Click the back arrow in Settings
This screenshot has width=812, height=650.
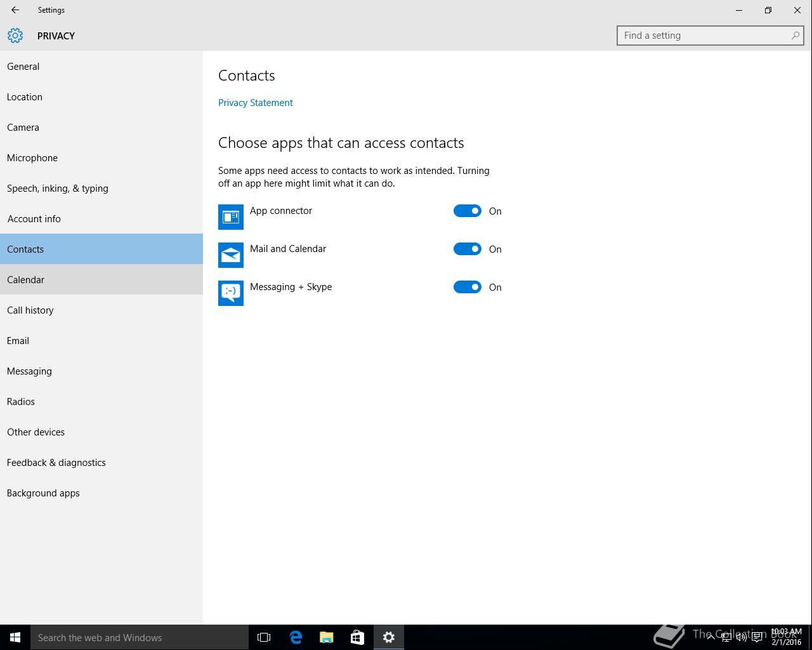tap(15, 10)
